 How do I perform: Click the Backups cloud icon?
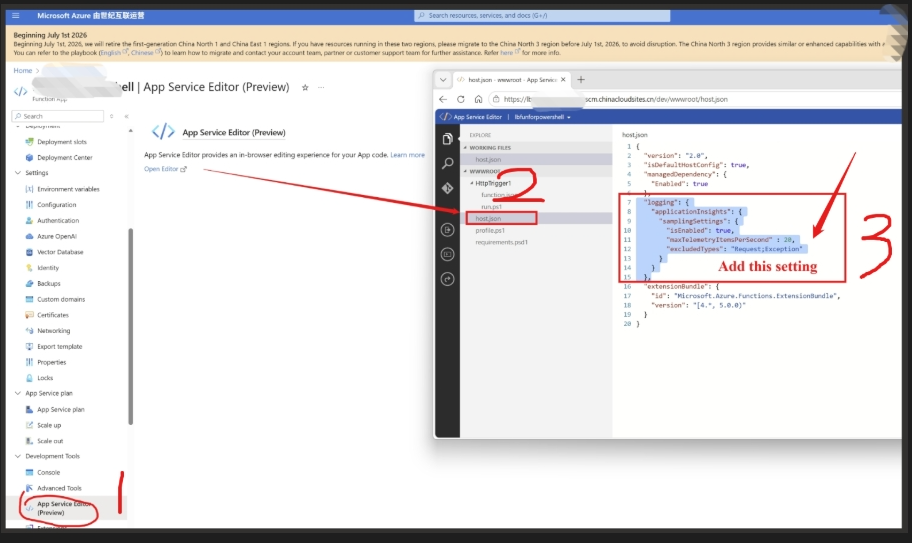pos(29,283)
